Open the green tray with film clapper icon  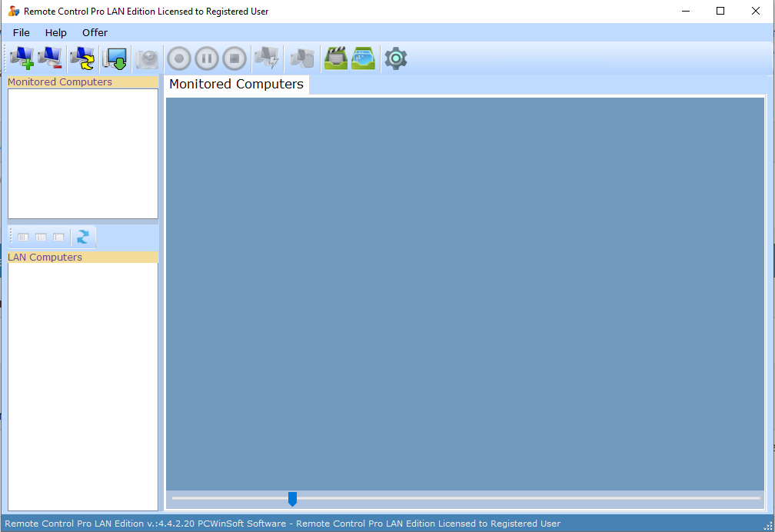pyautogui.click(x=335, y=58)
